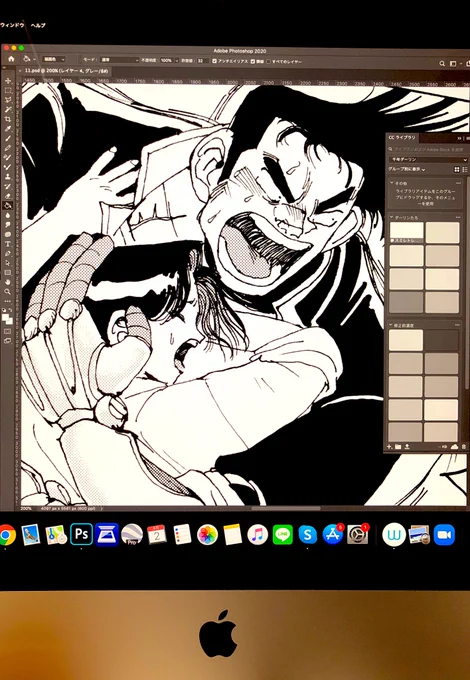Select the Rectangle shape tool
The image size is (470, 680).
pos(8,272)
